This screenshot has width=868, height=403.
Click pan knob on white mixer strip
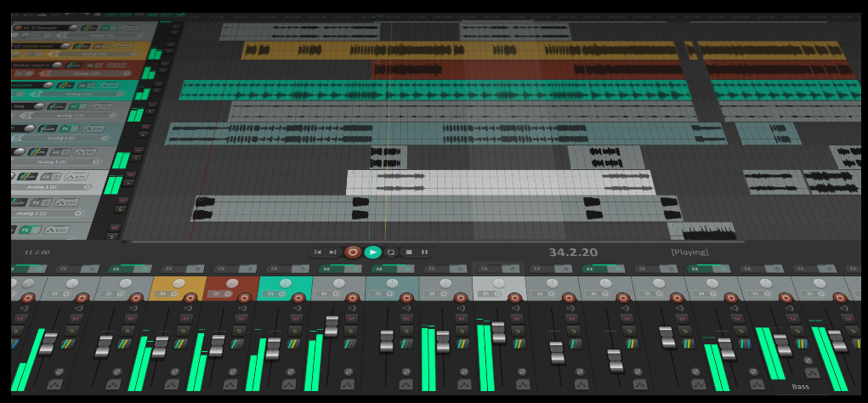click(499, 283)
